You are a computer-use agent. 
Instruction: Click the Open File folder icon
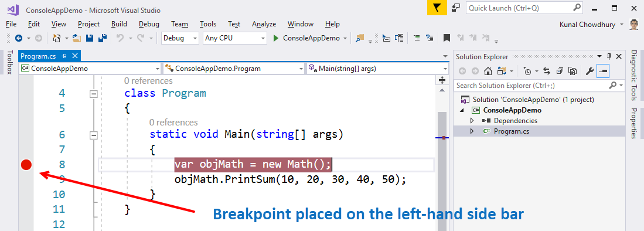(x=77, y=38)
